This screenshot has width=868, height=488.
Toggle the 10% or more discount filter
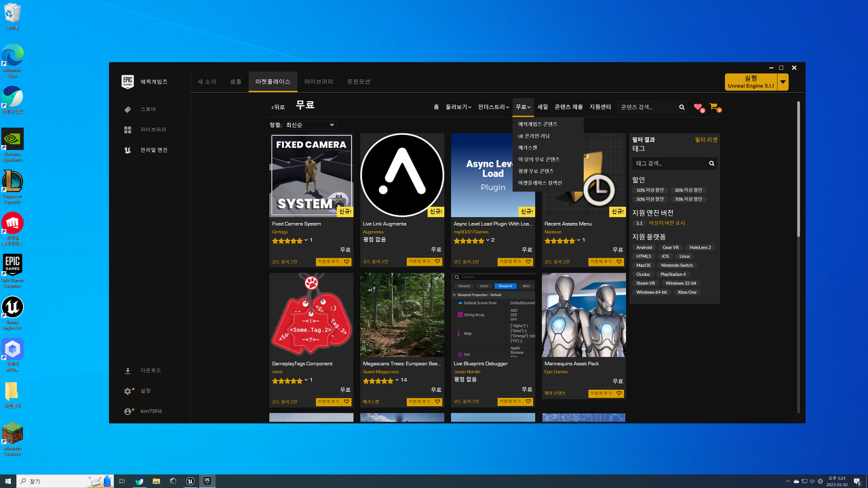(650, 190)
